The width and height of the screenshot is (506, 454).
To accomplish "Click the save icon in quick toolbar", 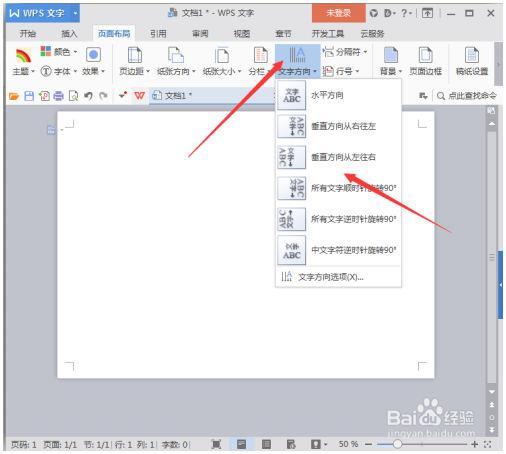I will click(x=29, y=96).
